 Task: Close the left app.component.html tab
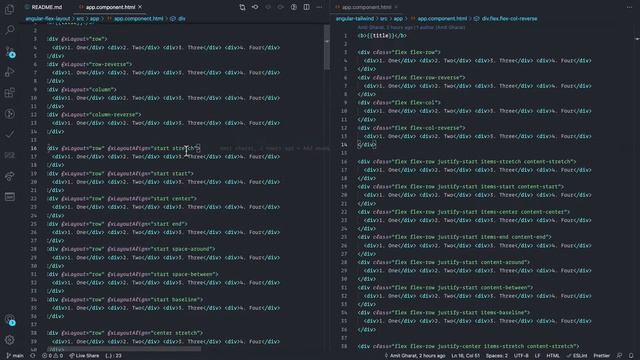[140, 7]
